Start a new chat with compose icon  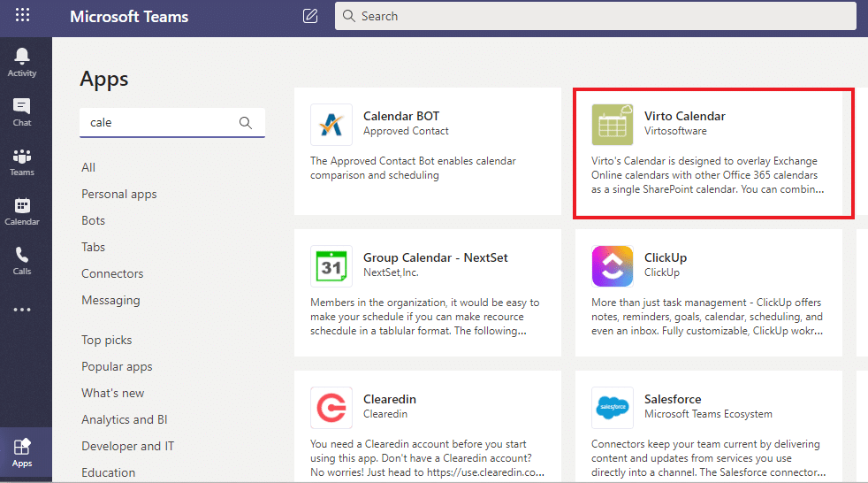coord(310,16)
